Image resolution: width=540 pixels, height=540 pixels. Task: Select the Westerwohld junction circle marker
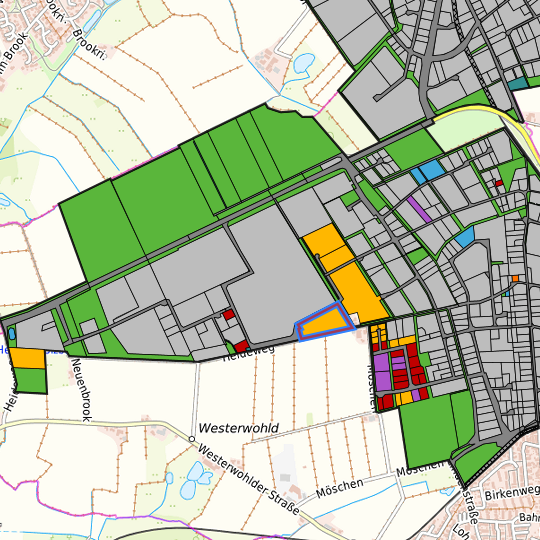coord(192,439)
